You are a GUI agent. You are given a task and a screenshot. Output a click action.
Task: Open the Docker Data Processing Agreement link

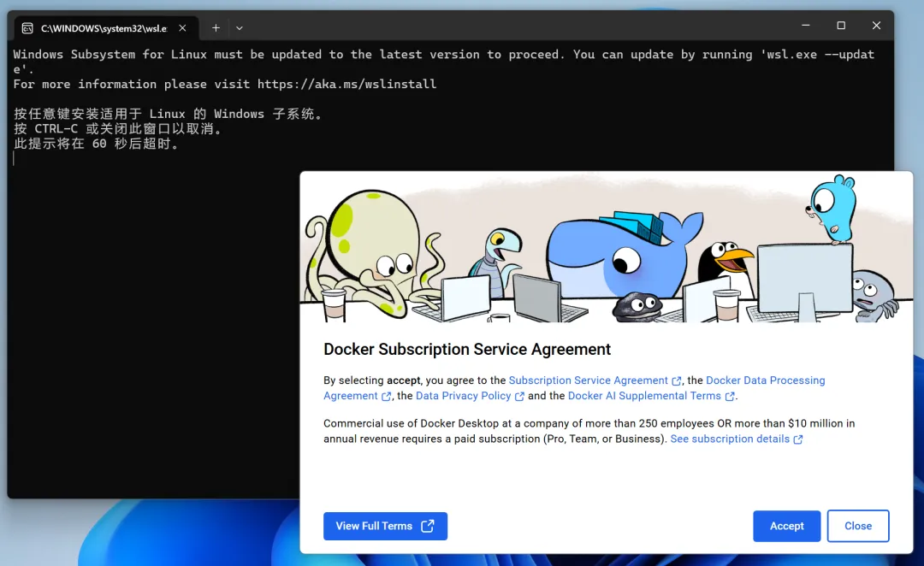pyautogui.click(x=765, y=380)
